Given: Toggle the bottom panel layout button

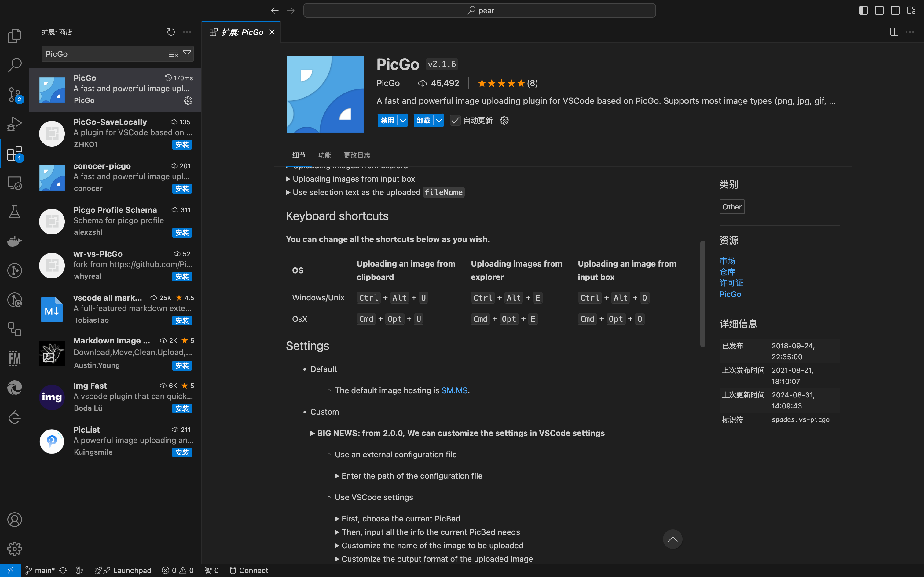Looking at the screenshot, I should point(879,10).
